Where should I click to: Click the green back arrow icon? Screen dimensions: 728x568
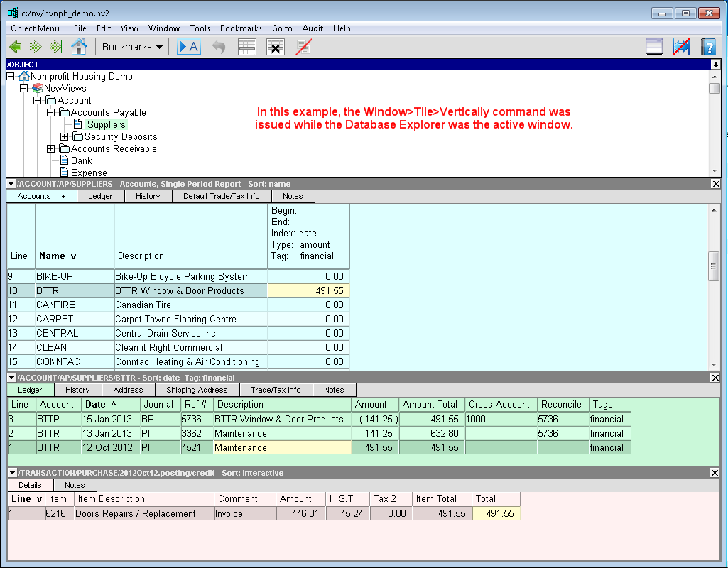(x=16, y=47)
